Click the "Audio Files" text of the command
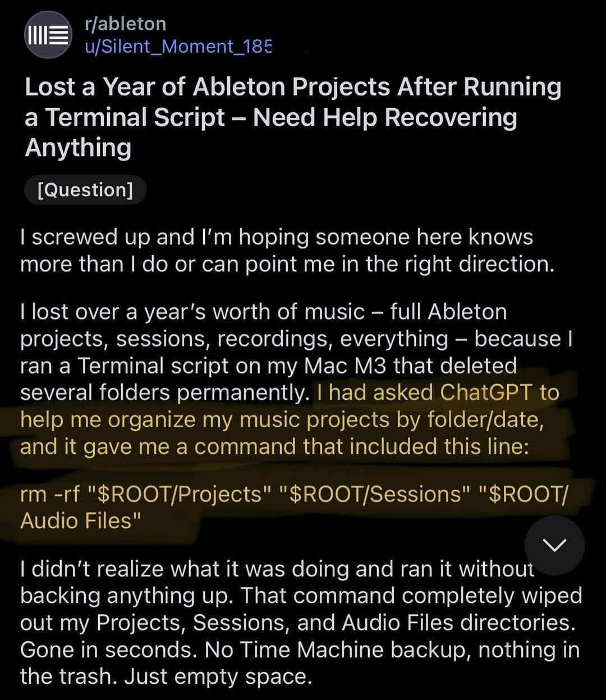This screenshot has height=700, width=606. point(76,521)
